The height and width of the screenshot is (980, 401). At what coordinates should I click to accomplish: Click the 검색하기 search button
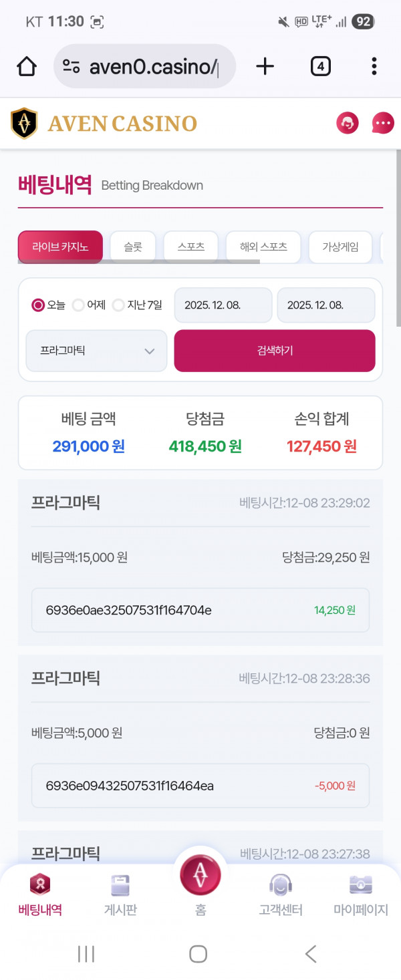(274, 351)
